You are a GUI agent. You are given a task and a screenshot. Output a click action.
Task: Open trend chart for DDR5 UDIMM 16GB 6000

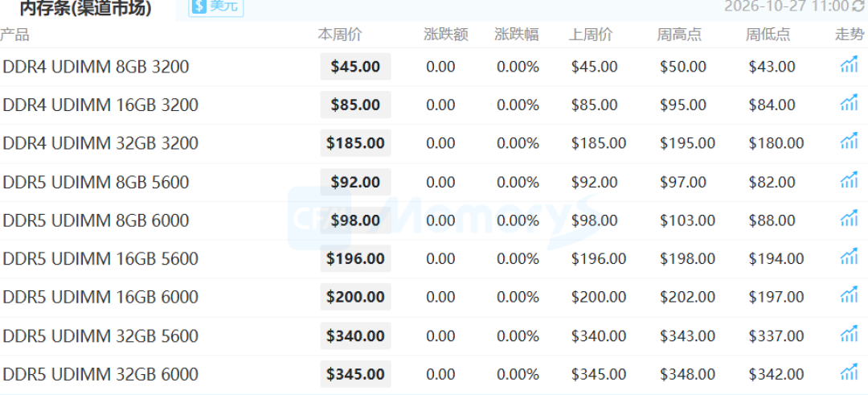[850, 296]
